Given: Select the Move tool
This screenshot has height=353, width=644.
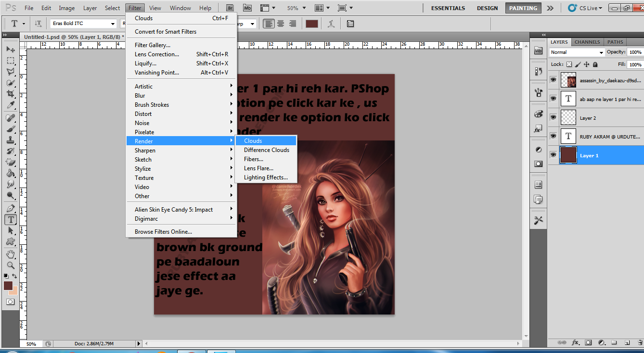Looking at the screenshot, I should coord(10,49).
